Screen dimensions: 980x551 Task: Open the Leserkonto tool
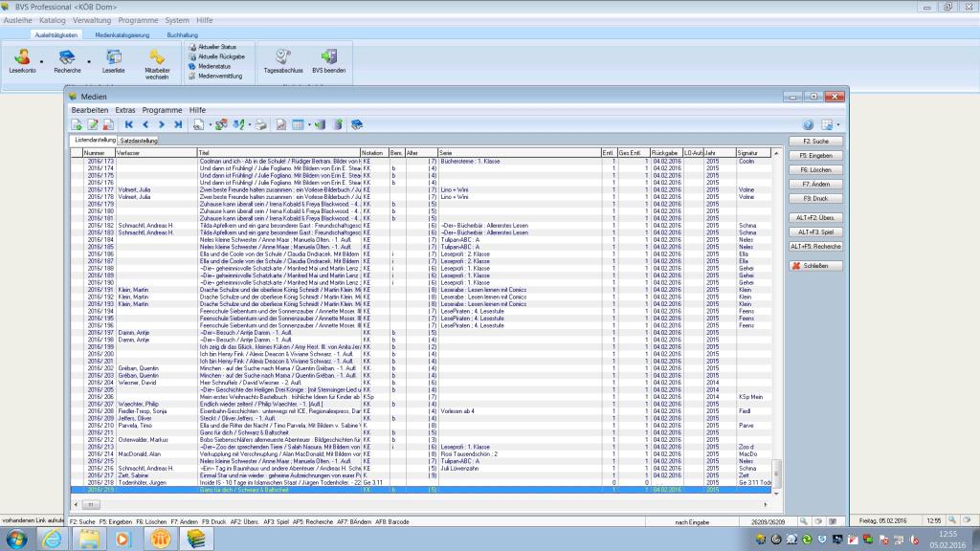(x=23, y=61)
